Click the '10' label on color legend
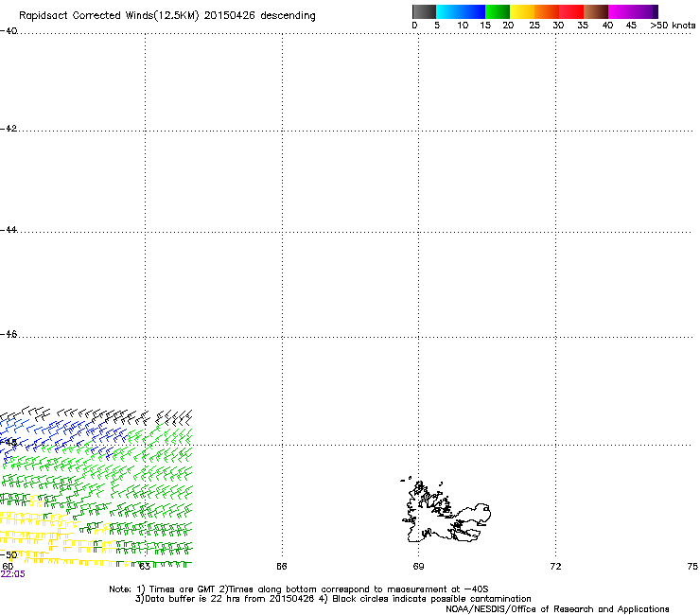The width and height of the screenshot is (700, 615). point(463,26)
